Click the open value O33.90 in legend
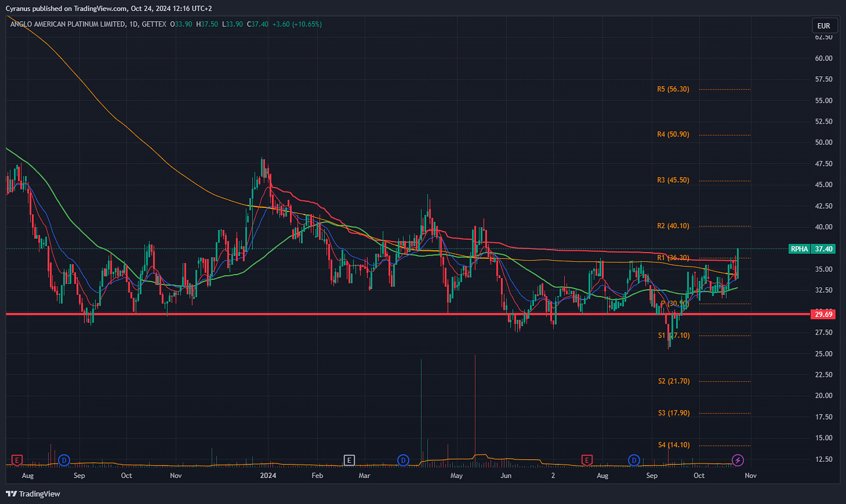 click(182, 24)
